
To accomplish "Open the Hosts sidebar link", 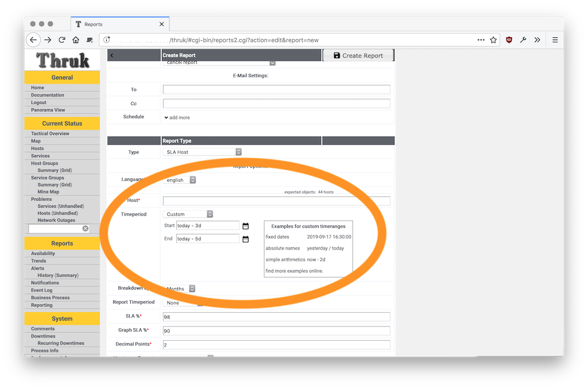I will click(37, 149).
